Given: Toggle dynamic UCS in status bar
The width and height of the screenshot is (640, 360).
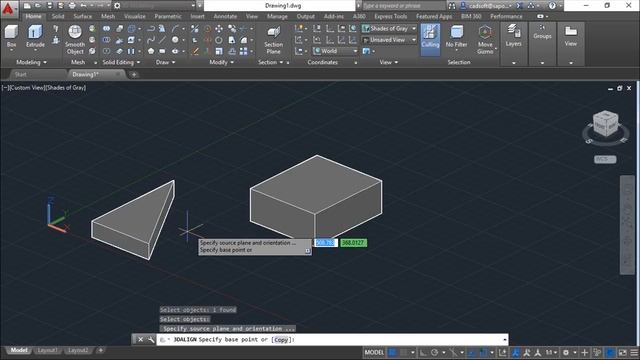Looking at the screenshot, I should (502, 352).
